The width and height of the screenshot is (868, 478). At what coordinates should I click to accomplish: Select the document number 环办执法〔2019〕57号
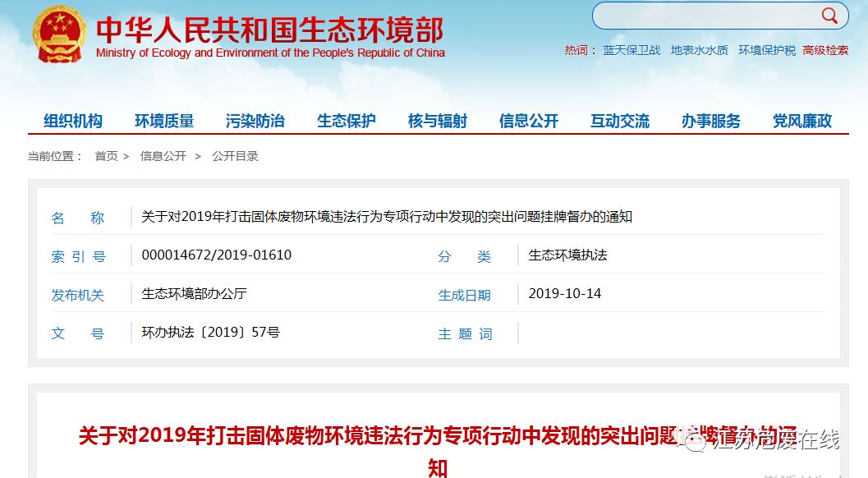[211, 333]
